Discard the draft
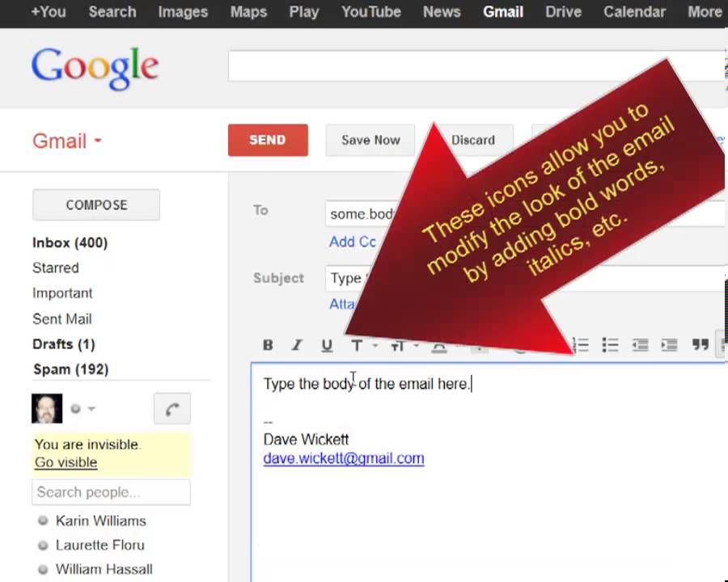The width and height of the screenshot is (728, 582). coord(473,140)
